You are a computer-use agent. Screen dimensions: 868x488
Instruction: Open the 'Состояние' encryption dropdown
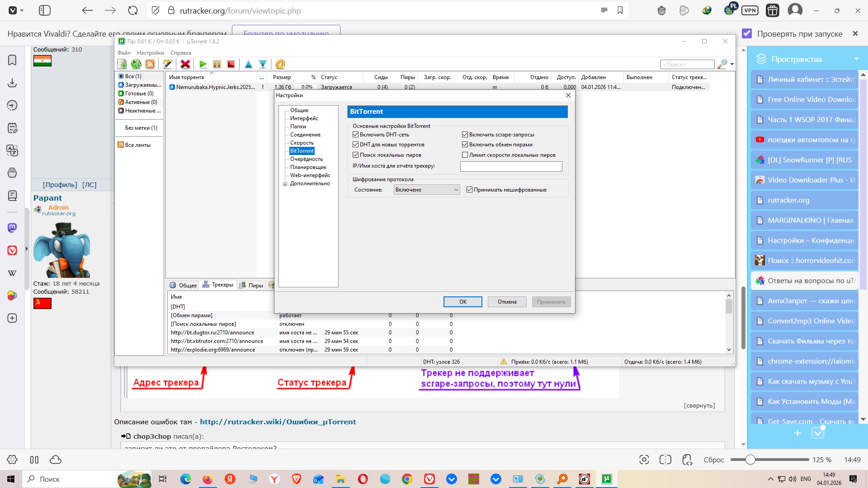426,190
